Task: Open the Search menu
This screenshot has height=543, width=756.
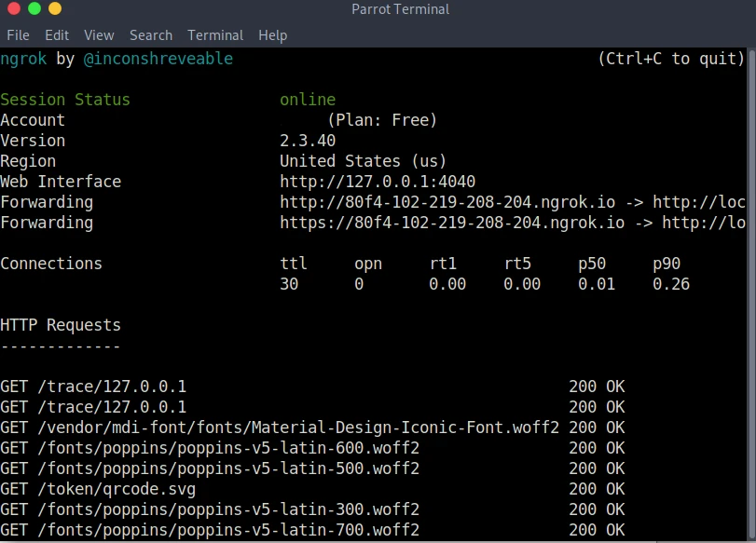Action: click(151, 35)
